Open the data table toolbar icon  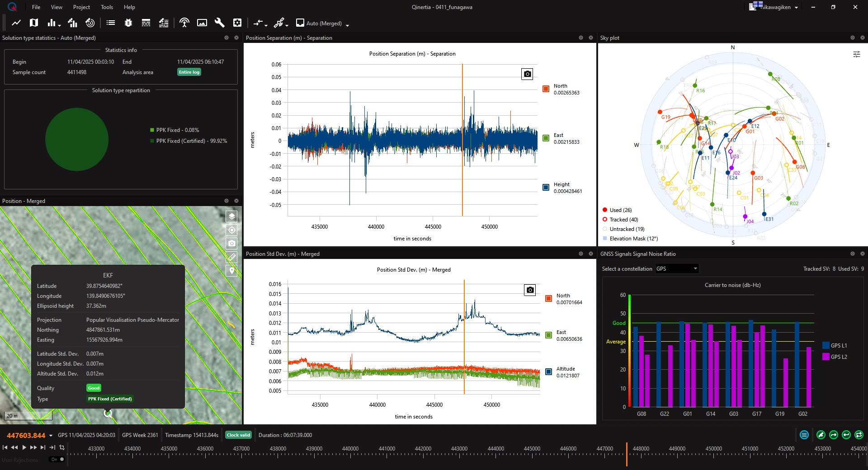click(x=146, y=23)
